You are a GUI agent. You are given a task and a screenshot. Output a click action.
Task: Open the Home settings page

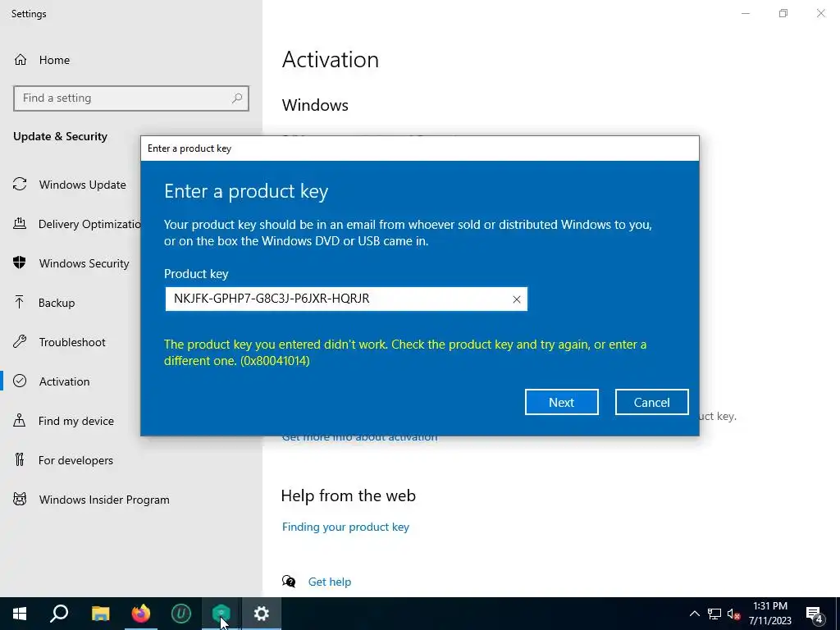coord(54,60)
